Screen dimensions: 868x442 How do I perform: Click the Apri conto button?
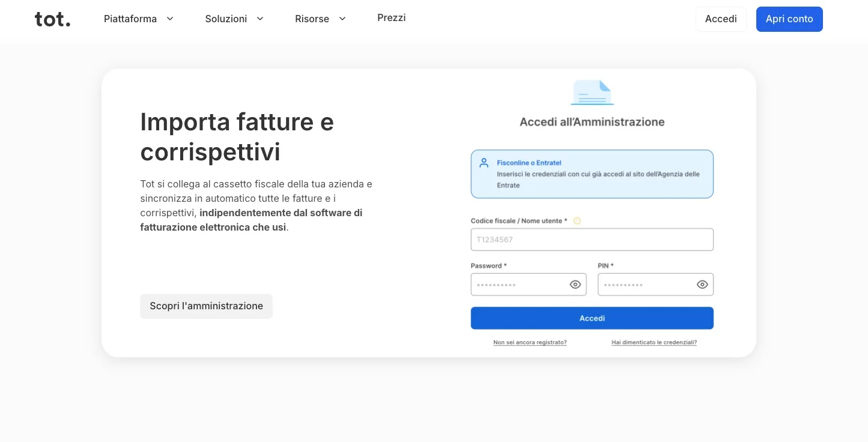click(x=789, y=19)
